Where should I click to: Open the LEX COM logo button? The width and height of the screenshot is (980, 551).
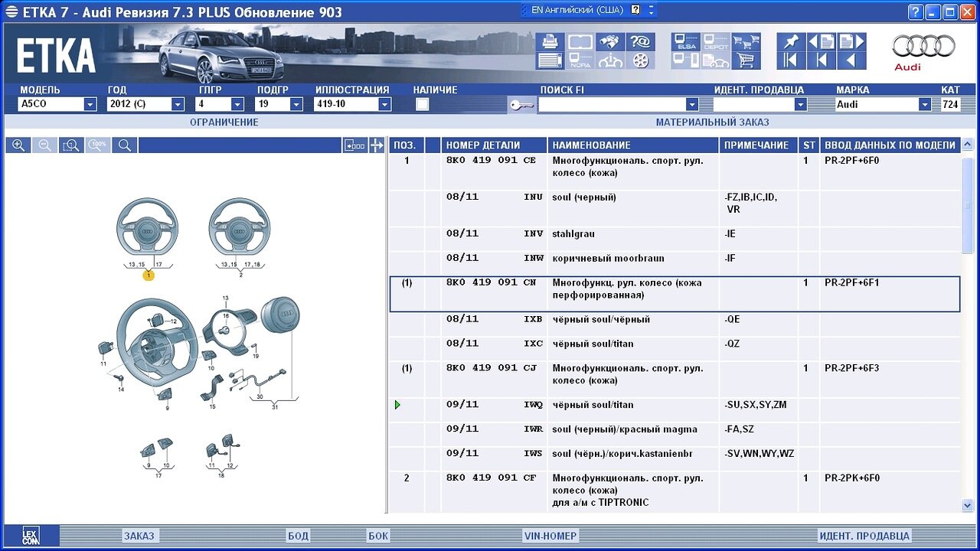point(31,536)
